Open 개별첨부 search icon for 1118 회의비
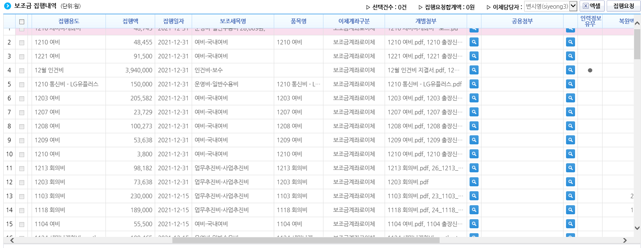This screenshot has width=644, height=248. (474, 210)
